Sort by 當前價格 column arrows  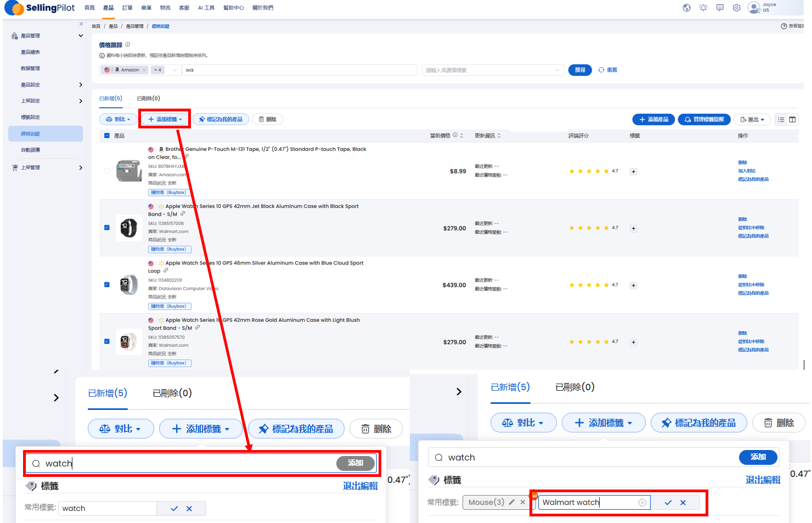[461, 136]
